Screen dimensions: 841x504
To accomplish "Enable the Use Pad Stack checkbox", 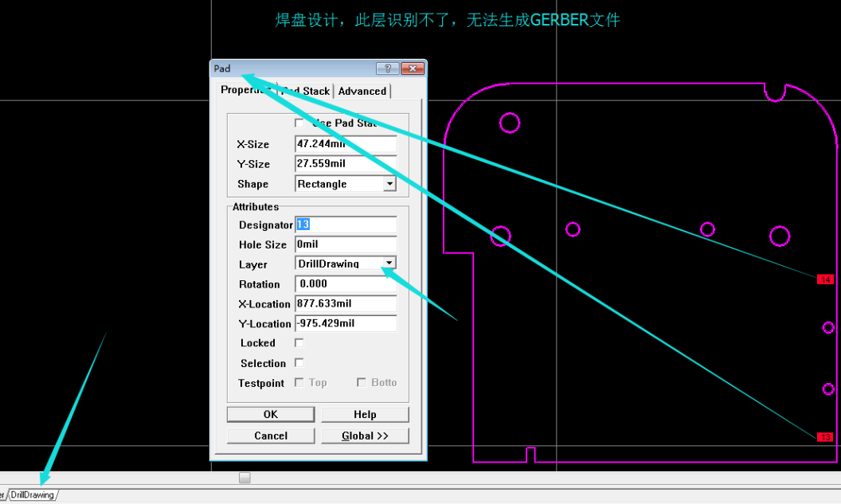I will click(x=299, y=123).
